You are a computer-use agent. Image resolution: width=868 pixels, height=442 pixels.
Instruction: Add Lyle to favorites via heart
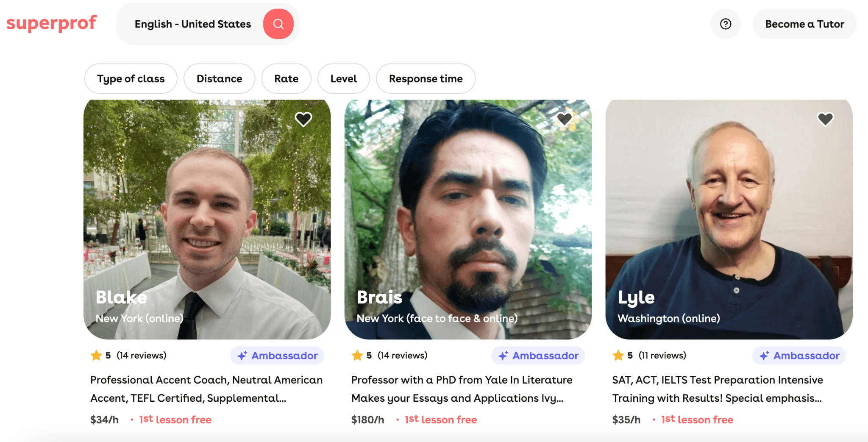pos(825,119)
